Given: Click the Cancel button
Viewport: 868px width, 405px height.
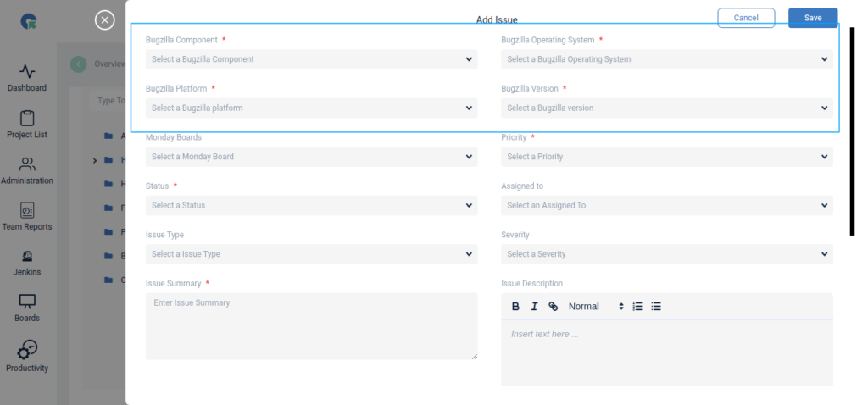Looking at the screenshot, I should click(746, 18).
